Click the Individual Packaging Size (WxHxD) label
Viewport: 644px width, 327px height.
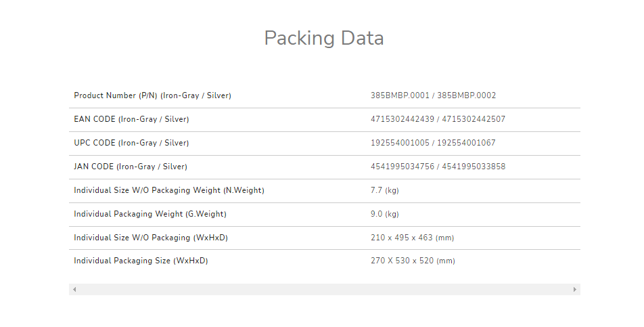point(141,261)
